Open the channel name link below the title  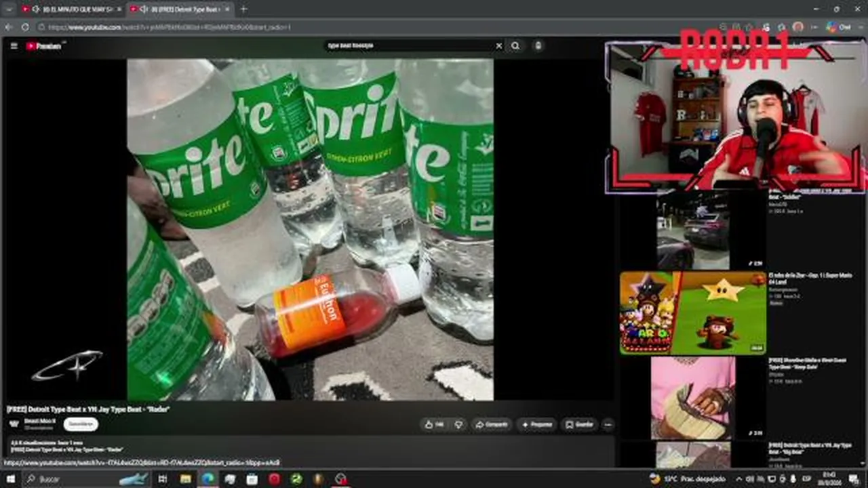point(40,421)
